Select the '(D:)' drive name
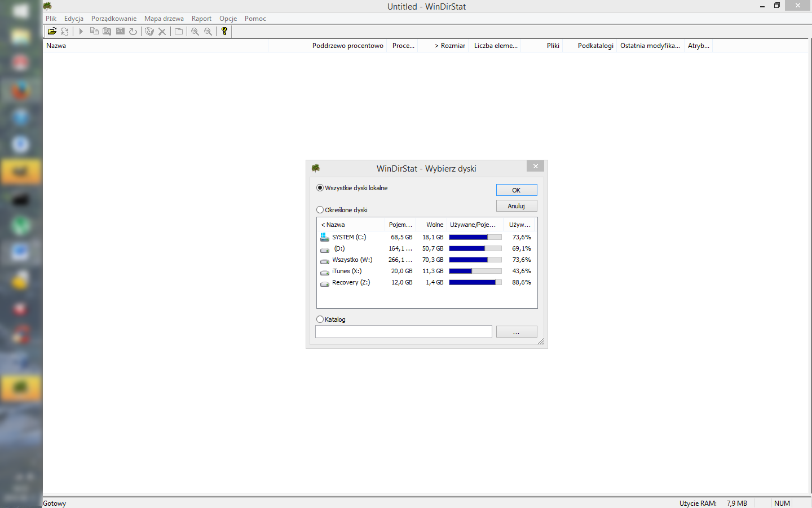Screen dimensions: 812x508 pos(339,248)
